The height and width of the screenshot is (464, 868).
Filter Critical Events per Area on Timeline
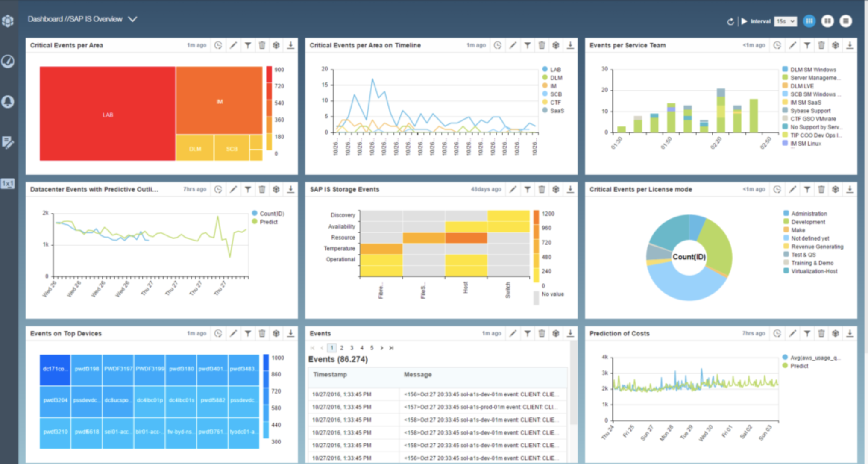click(528, 45)
